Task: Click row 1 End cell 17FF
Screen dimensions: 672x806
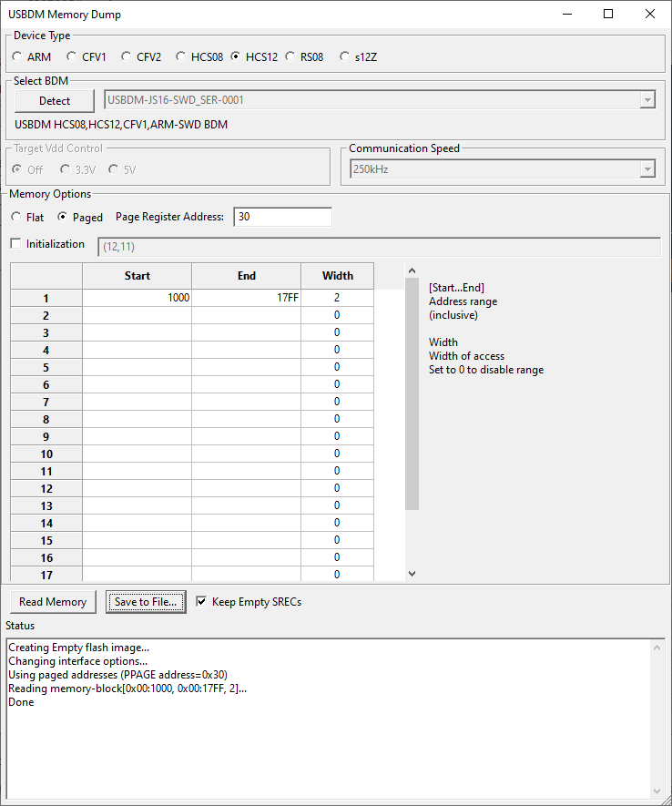Action: (x=246, y=298)
